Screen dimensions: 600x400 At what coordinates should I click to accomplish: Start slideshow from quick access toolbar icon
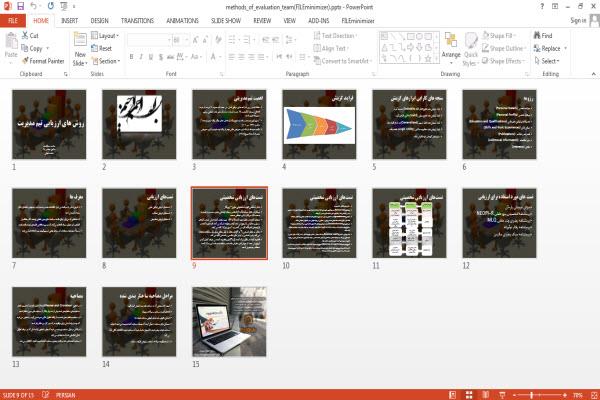pos(64,7)
